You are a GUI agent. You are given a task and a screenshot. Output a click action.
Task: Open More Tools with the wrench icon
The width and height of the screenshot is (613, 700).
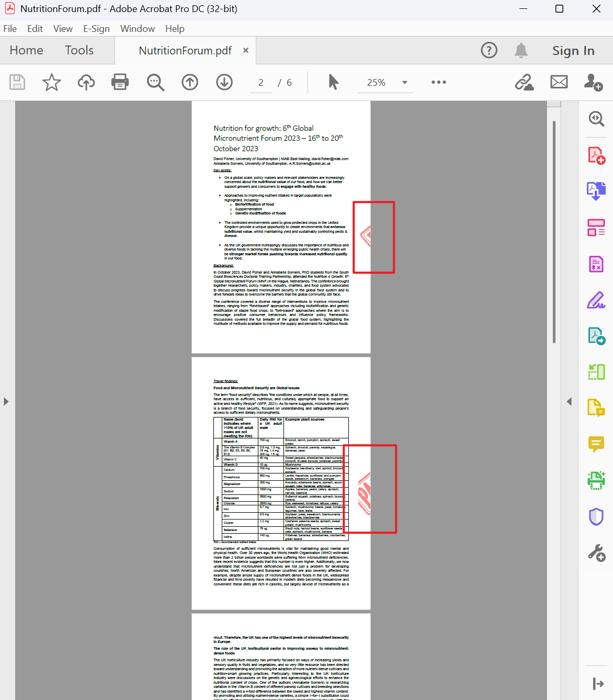point(596,552)
